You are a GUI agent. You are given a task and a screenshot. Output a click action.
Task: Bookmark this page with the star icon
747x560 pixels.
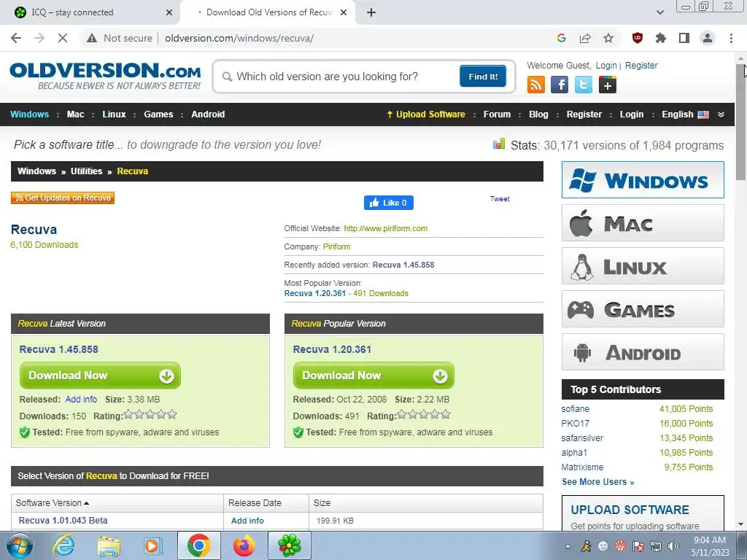pyautogui.click(x=608, y=38)
